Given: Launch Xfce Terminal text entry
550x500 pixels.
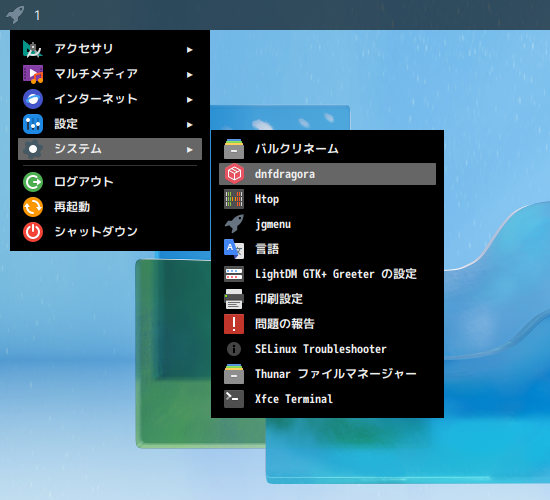Looking at the screenshot, I should pos(294,399).
